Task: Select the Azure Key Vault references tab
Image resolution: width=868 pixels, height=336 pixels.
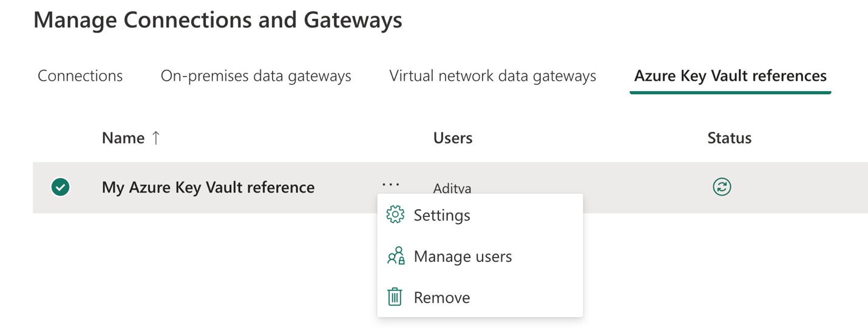Action: point(730,76)
